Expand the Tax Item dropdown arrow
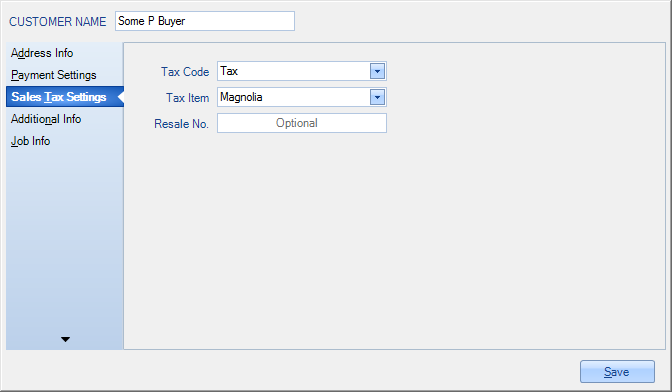This screenshot has height=392, width=672. coord(377,97)
